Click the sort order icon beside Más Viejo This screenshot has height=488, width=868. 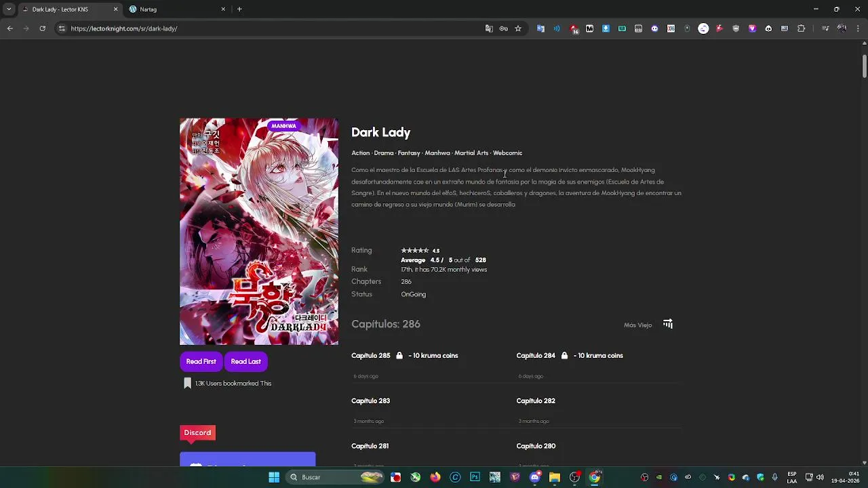point(668,324)
